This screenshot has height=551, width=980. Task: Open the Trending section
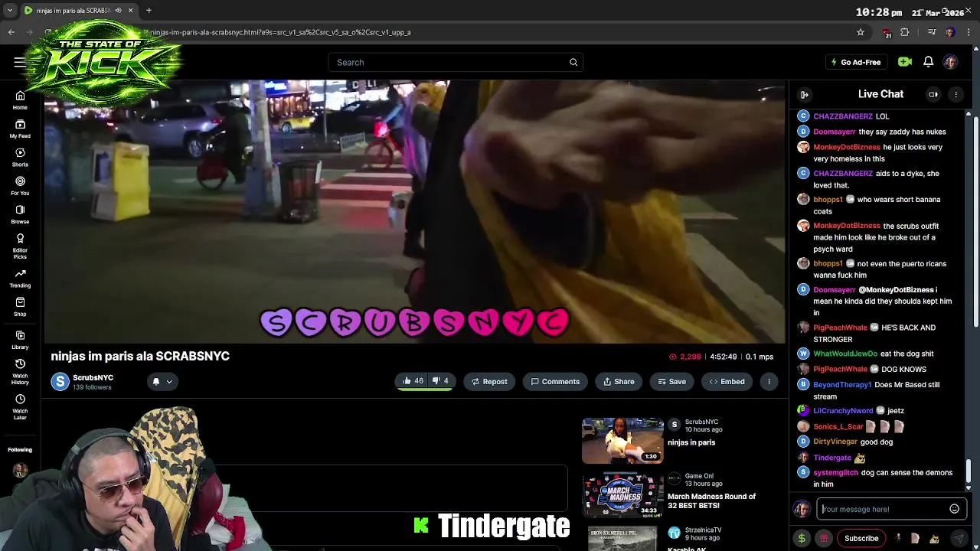(20, 279)
